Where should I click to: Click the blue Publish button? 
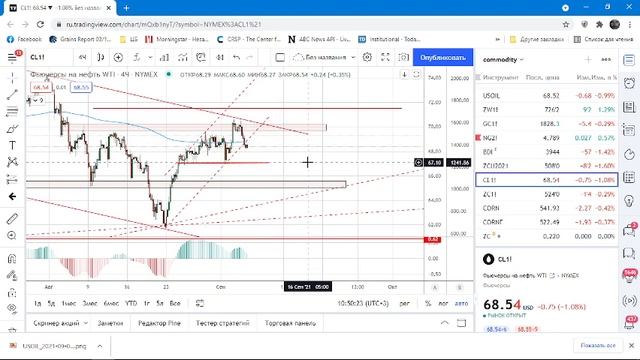[443, 58]
